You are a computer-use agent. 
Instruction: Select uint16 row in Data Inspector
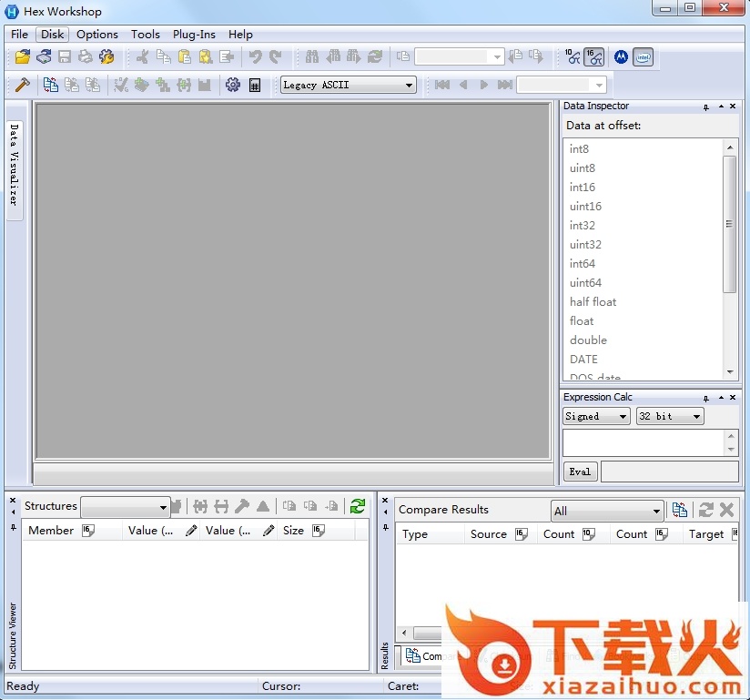point(644,207)
